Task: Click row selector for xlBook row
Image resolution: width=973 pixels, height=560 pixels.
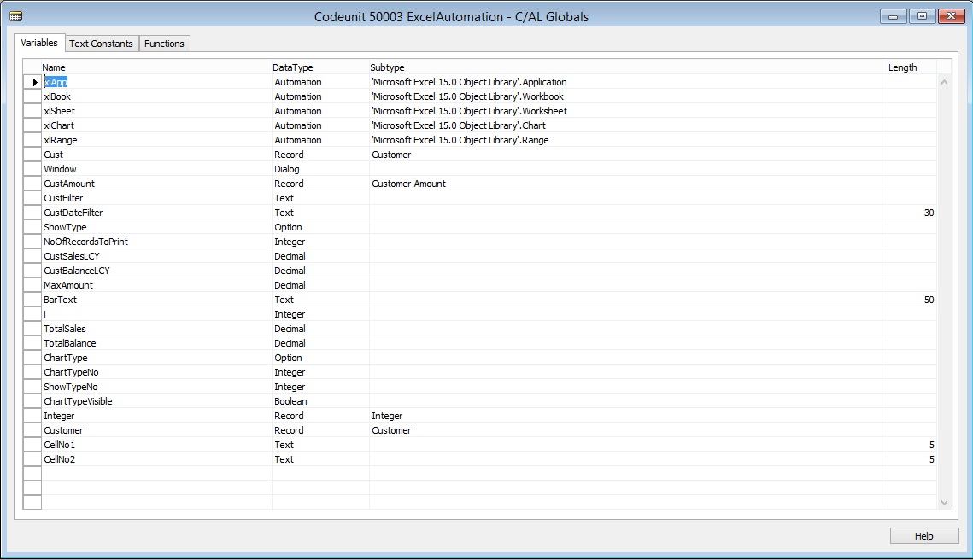Action: pos(32,96)
